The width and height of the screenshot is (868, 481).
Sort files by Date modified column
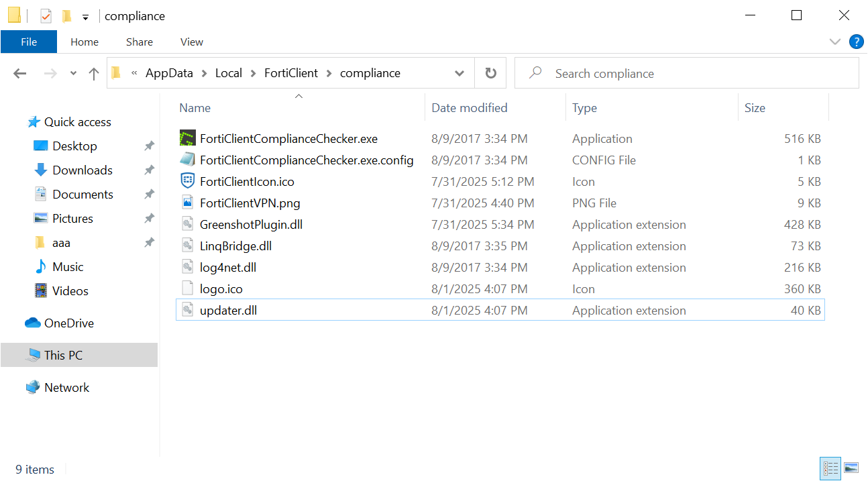click(x=470, y=108)
